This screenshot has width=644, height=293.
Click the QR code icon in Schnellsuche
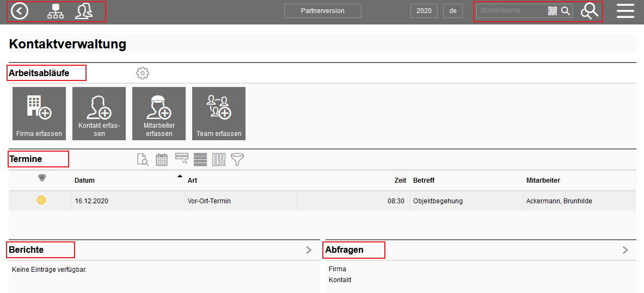553,11
